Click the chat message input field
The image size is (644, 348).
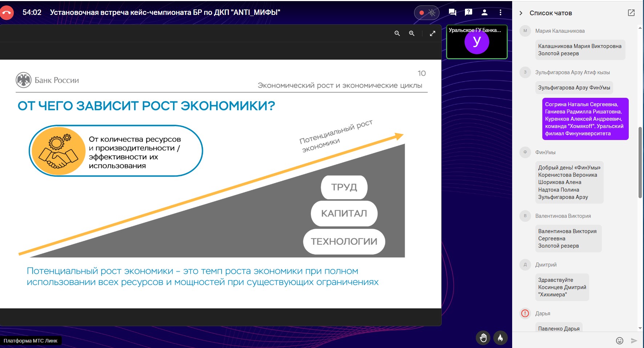[563, 341]
